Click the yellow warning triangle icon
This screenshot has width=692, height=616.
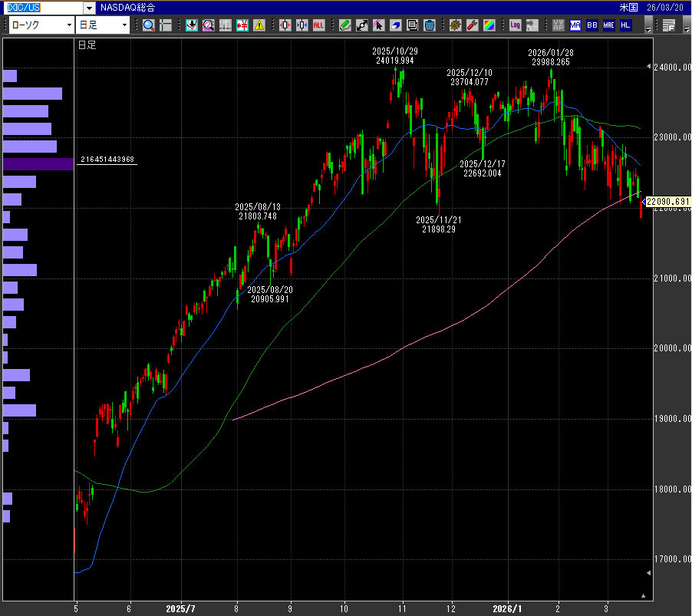259,25
